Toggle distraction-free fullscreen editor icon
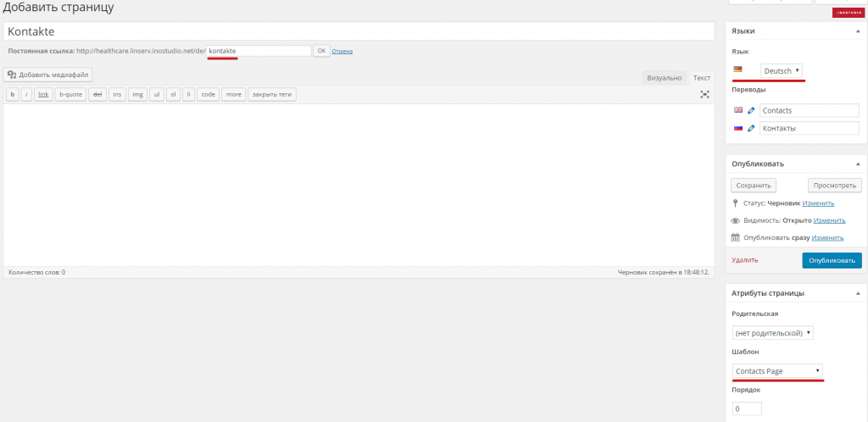 coord(704,94)
